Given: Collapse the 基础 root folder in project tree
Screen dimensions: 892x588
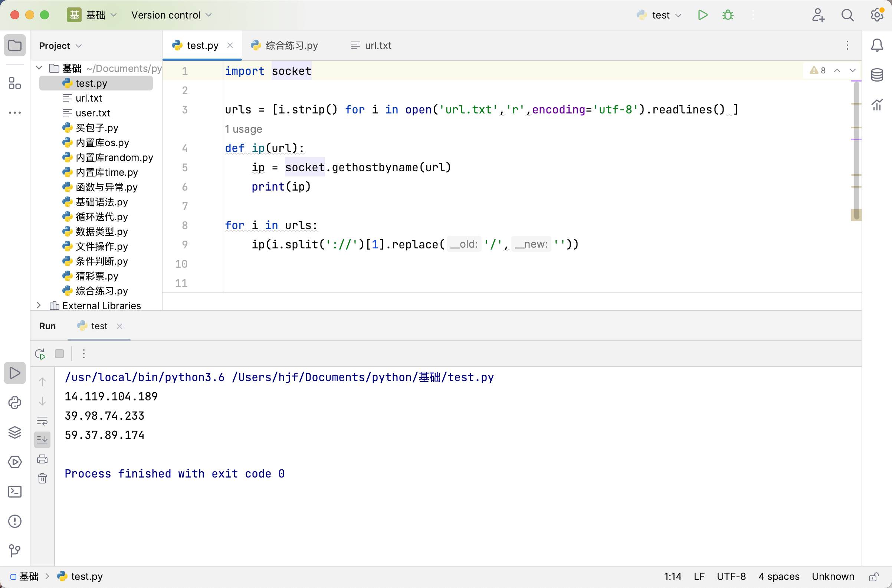Looking at the screenshot, I should click(39, 68).
